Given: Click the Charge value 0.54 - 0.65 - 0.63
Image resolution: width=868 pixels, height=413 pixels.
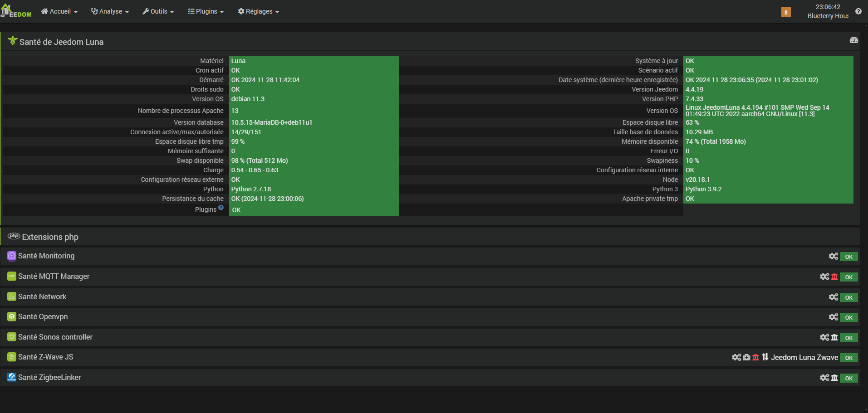Looking at the screenshot, I should [x=255, y=170].
